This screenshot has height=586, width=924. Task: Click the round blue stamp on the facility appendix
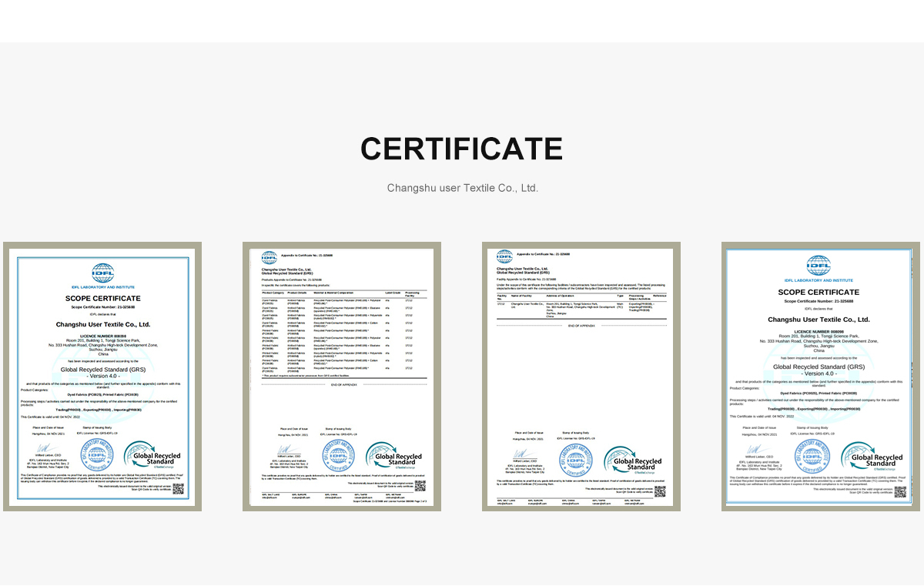tap(576, 461)
